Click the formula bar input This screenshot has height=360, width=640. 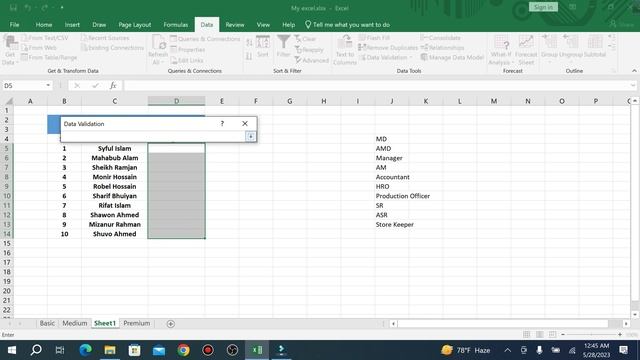tap(376, 85)
